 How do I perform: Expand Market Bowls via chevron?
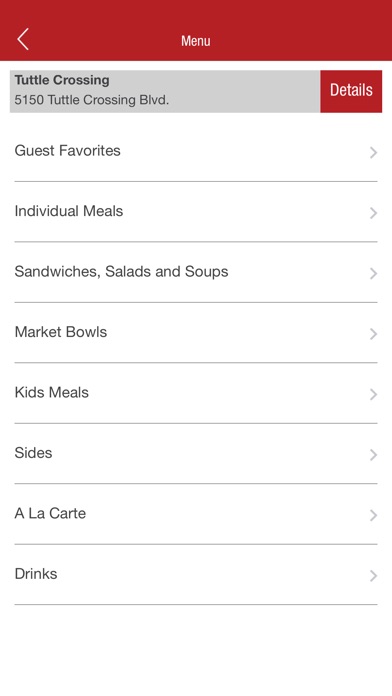(x=373, y=334)
